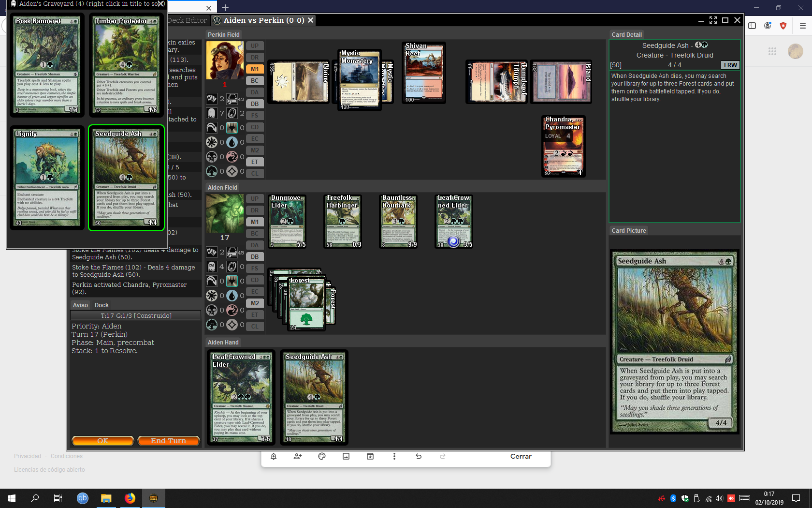Click the archive icon in note toolbar
This screenshot has width=812, height=508.
pos(370,456)
